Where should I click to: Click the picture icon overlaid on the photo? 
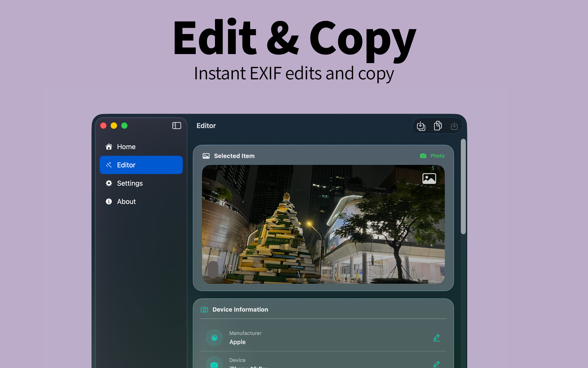point(429,179)
